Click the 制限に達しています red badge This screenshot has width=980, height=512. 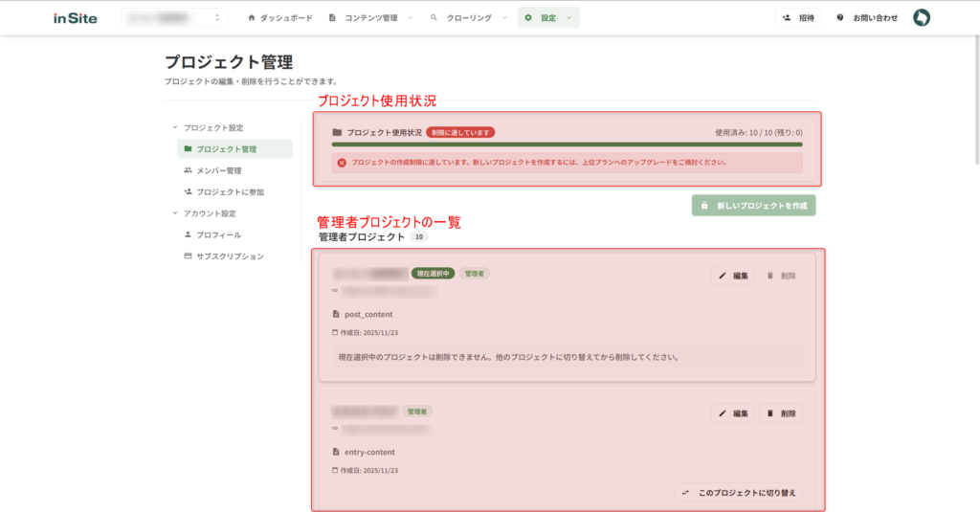pyautogui.click(x=460, y=132)
